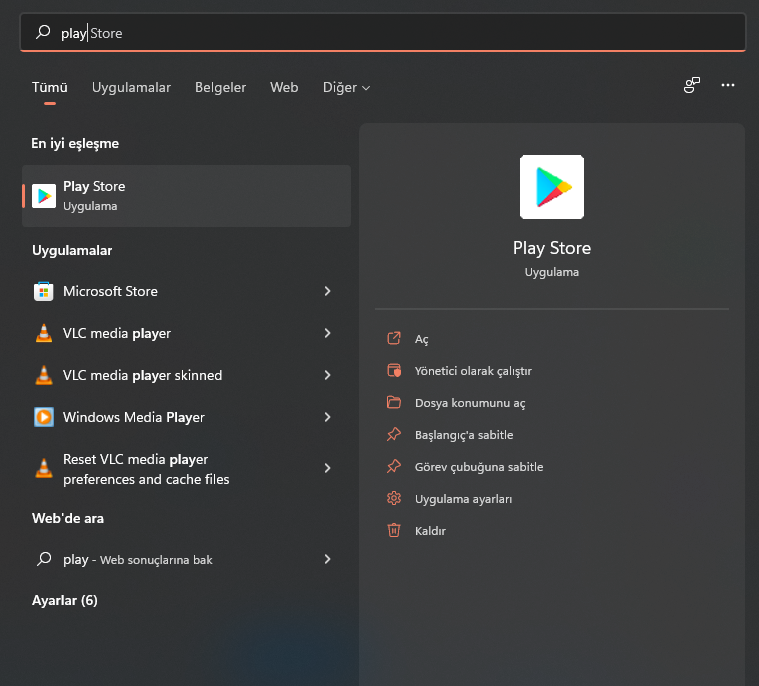Click the Play Store icon in best match
Screen dimensions: 759x686
click(44, 196)
